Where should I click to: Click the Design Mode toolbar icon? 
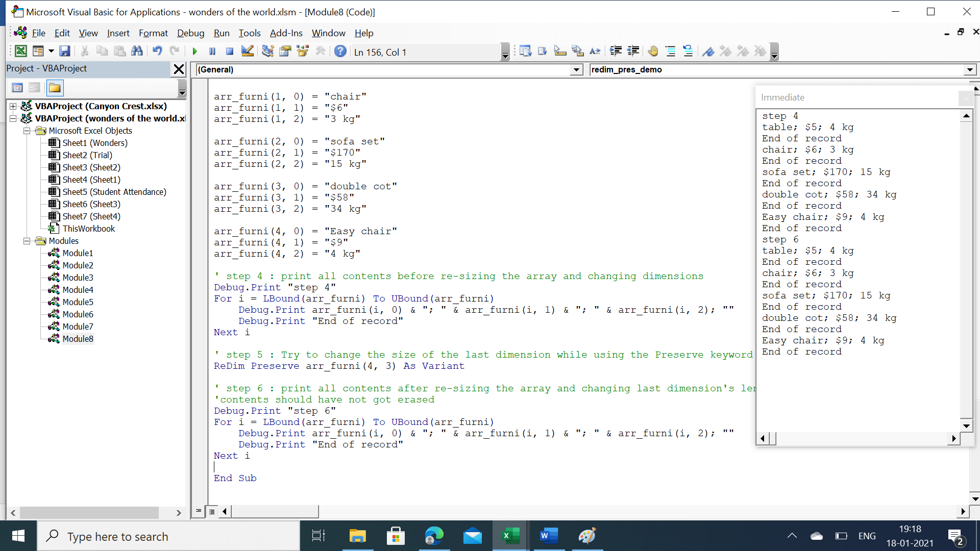(x=248, y=51)
